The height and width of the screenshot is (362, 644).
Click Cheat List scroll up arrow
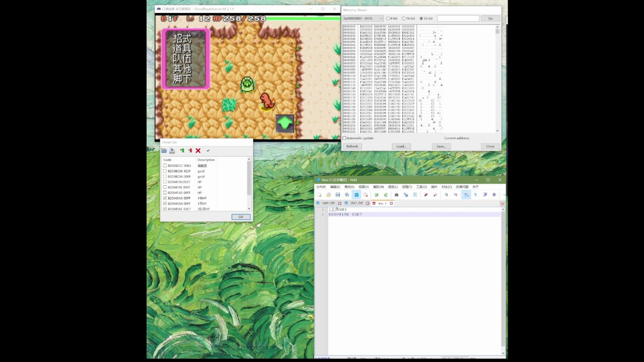pyautogui.click(x=249, y=159)
